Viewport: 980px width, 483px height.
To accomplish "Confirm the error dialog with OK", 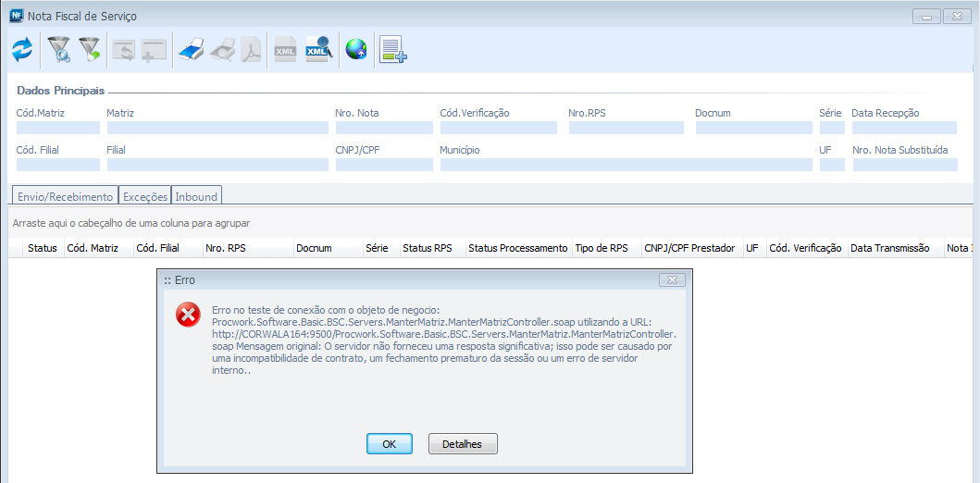I will point(390,444).
